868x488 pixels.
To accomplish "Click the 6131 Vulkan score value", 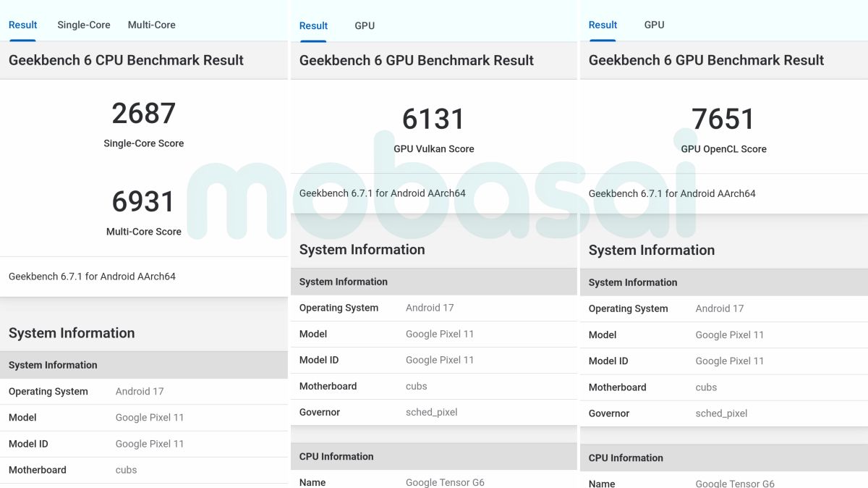I will click(434, 119).
